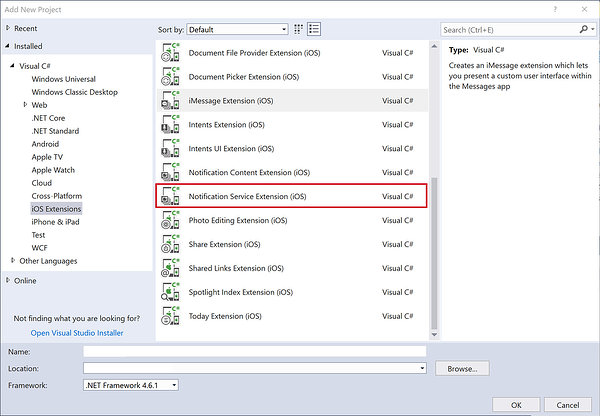The width and height of the screenshot is (600, 416).
Task: Click the scroll up arrow of template list
Action: pos(434,46)
